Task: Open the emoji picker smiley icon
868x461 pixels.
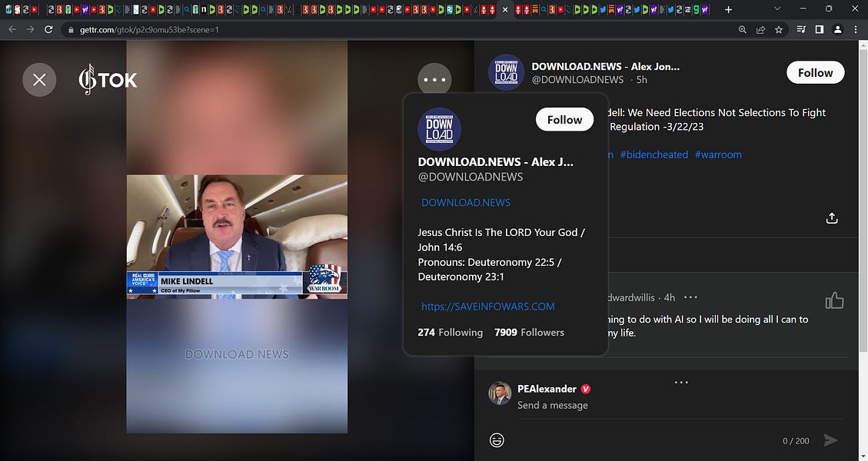Action: [x=497, y=439]
